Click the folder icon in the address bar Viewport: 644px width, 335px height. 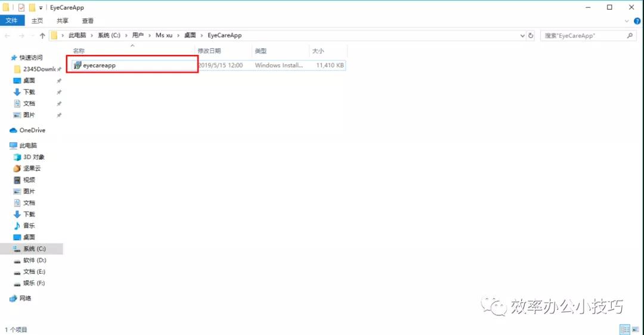click(x=54, y=36)
